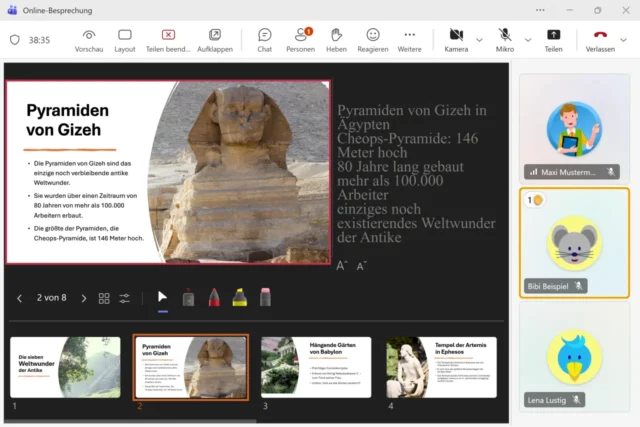640x427 pixels.
Task: Raise hand with Heben button
Action: coord(336,41)
